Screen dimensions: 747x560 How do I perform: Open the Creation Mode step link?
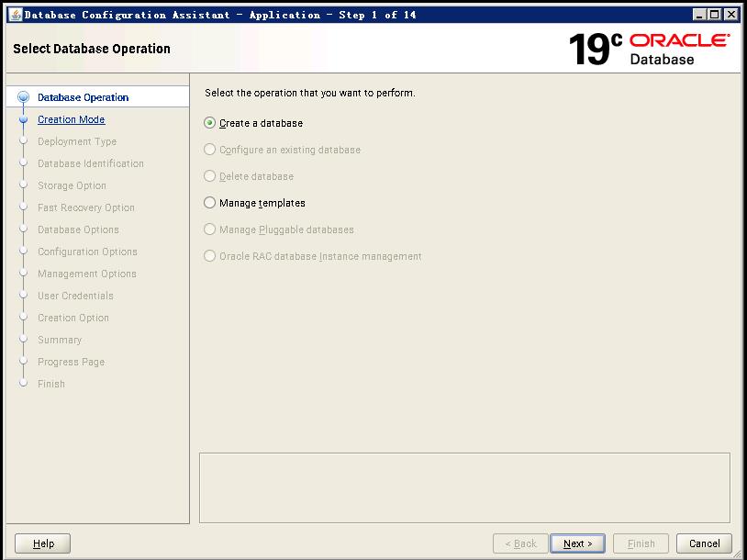coord(72,119)
